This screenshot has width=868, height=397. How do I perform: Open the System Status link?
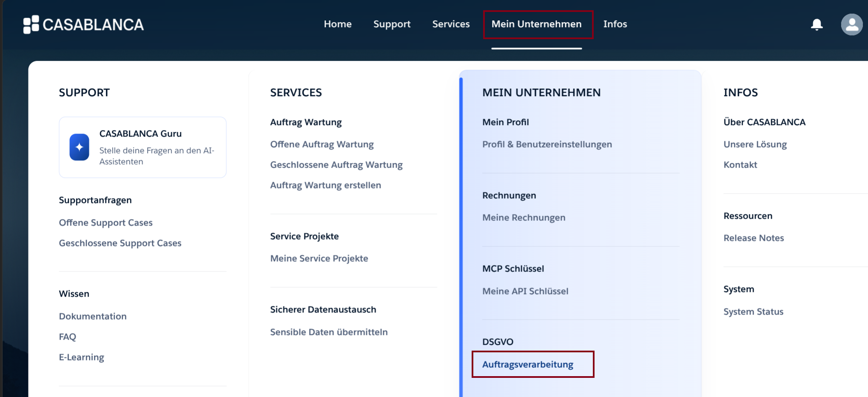tap(753, 311)
